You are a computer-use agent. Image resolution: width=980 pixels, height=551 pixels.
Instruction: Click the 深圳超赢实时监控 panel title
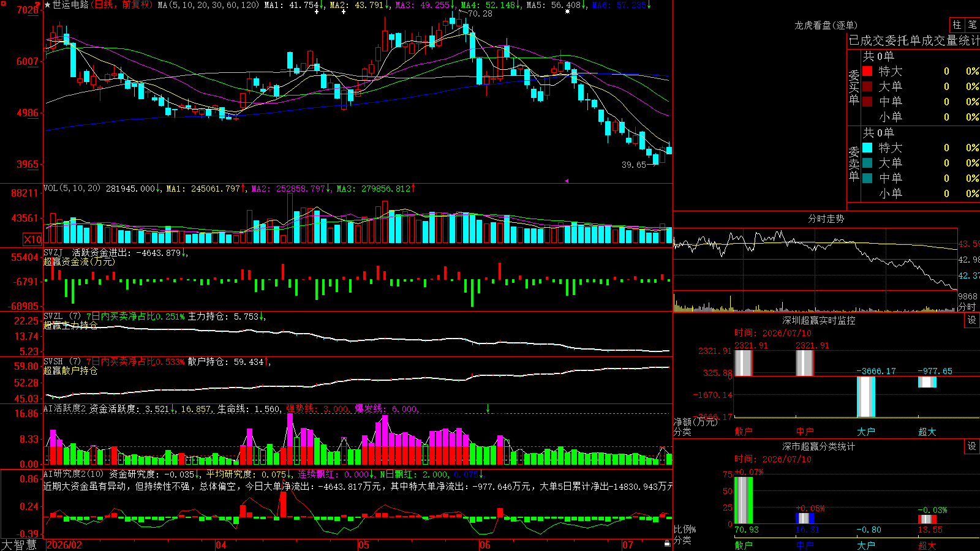tap(819, 320)
